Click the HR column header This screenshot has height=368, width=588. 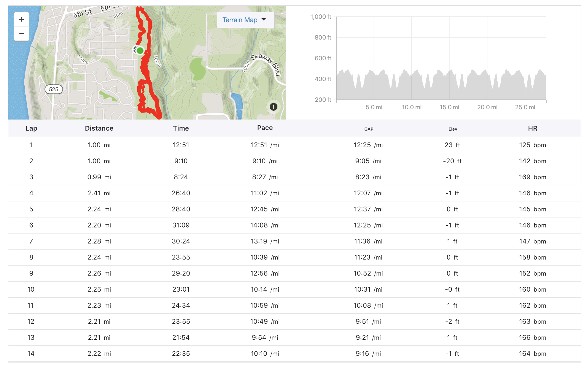pyautogui.click(x=532, y=128)
